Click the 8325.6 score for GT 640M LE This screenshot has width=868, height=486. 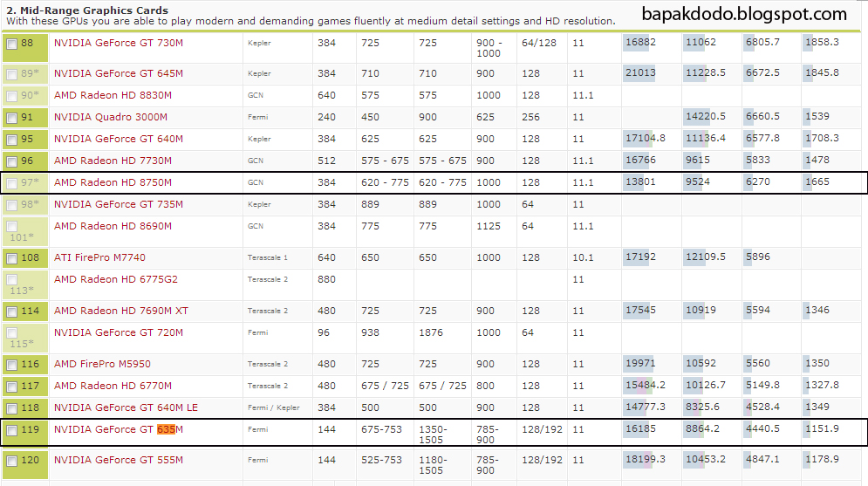click(x=702, y=407)
